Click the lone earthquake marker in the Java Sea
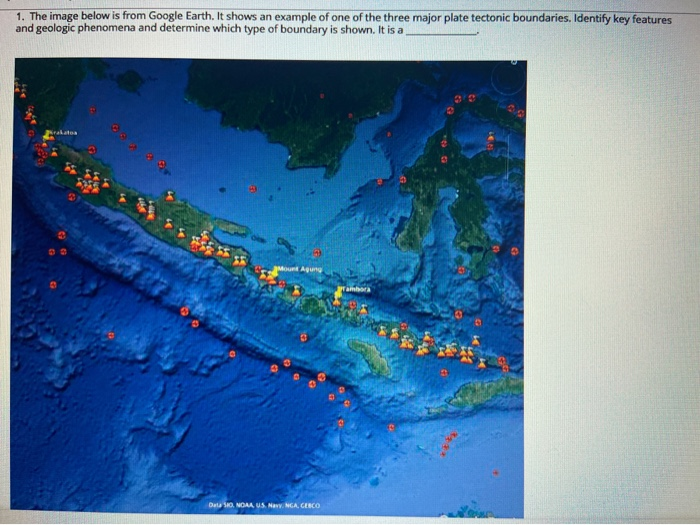This screenshot has height=525, width=700. pos(253,189)
